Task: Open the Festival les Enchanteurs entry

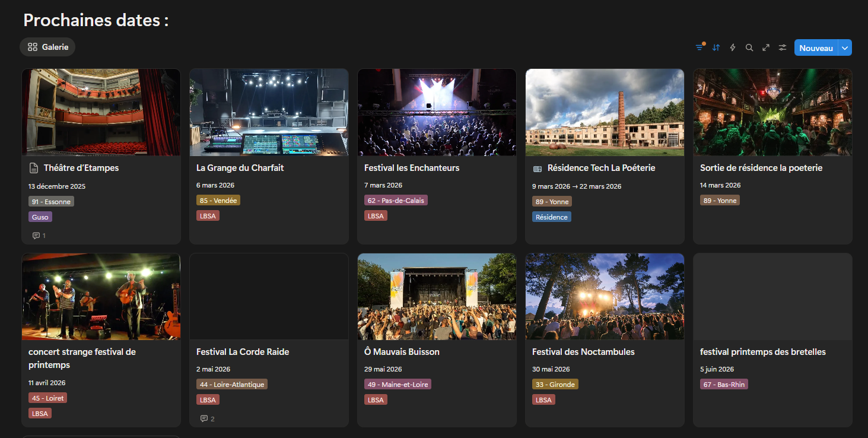Action: coord(412,167)
